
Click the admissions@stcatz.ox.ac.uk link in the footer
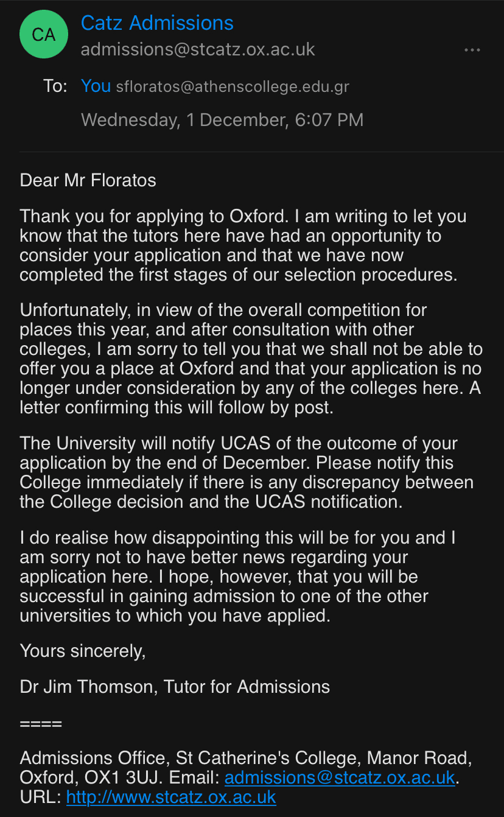click(340, 777)
